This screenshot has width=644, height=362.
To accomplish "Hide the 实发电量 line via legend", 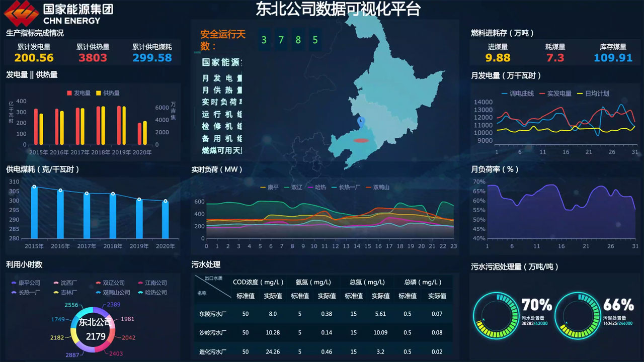I will tap(555, 94).
